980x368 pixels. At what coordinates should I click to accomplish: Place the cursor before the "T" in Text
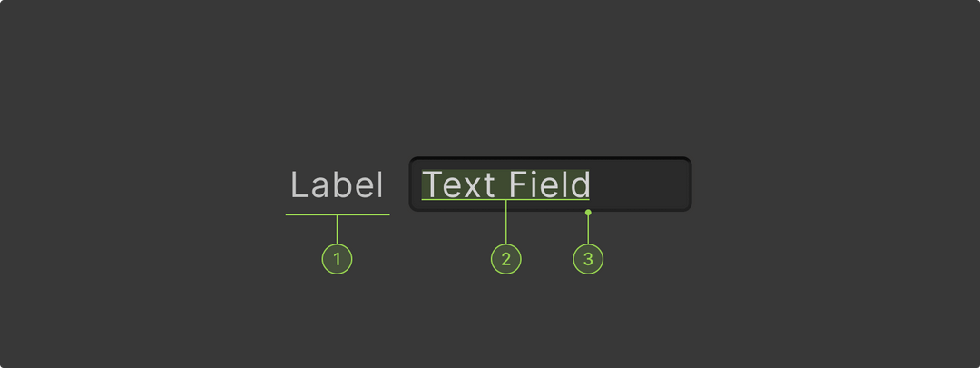coord(422,184)
